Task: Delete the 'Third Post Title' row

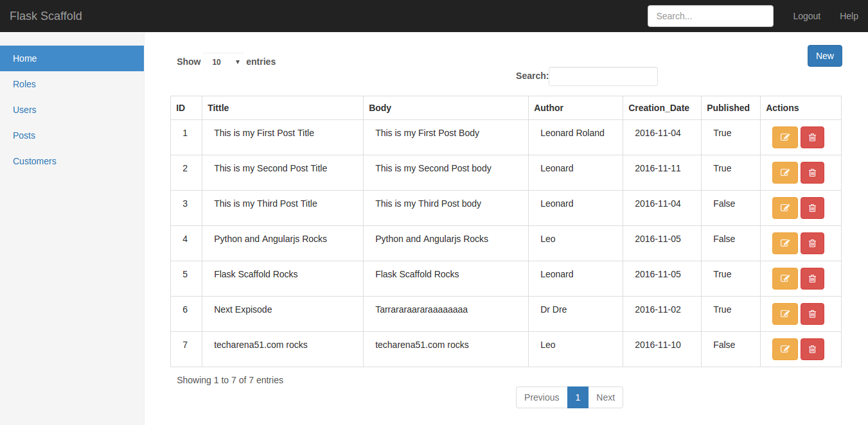Action: [x=812, y=208]
